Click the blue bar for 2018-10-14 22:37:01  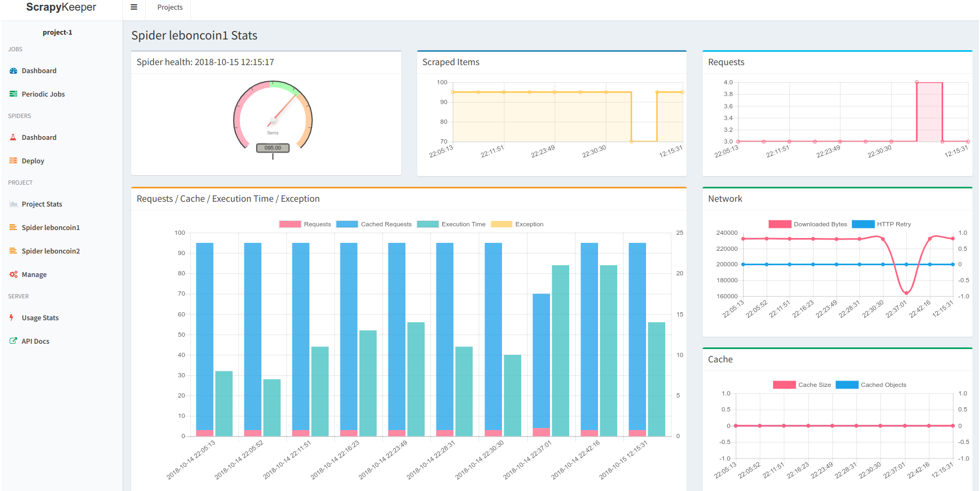pos(541,361)
